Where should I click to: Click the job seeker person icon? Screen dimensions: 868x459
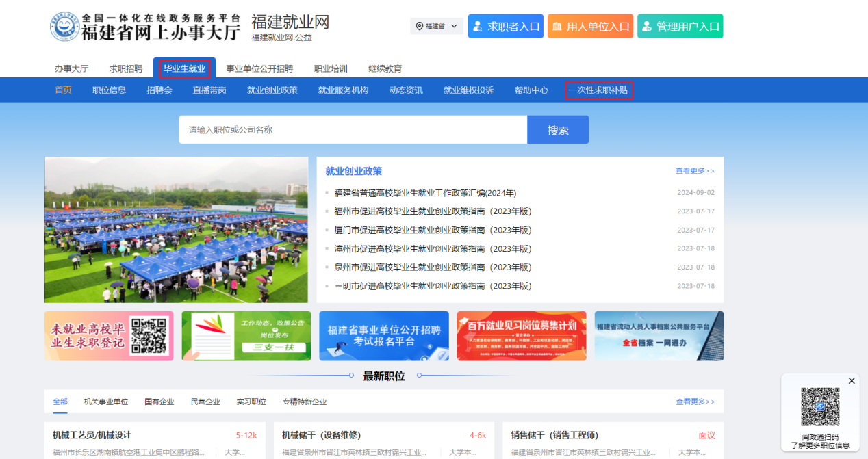(x=478, y=27)
